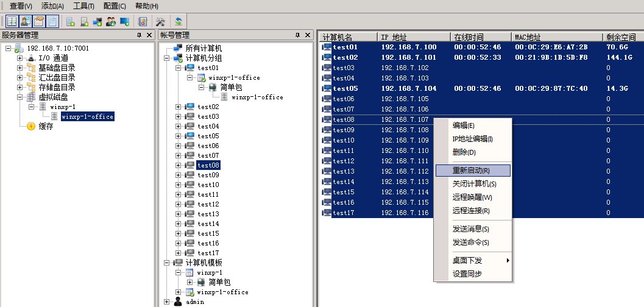
Task: Choose 编辑(E) in the context menu
Action: point(473,125)
